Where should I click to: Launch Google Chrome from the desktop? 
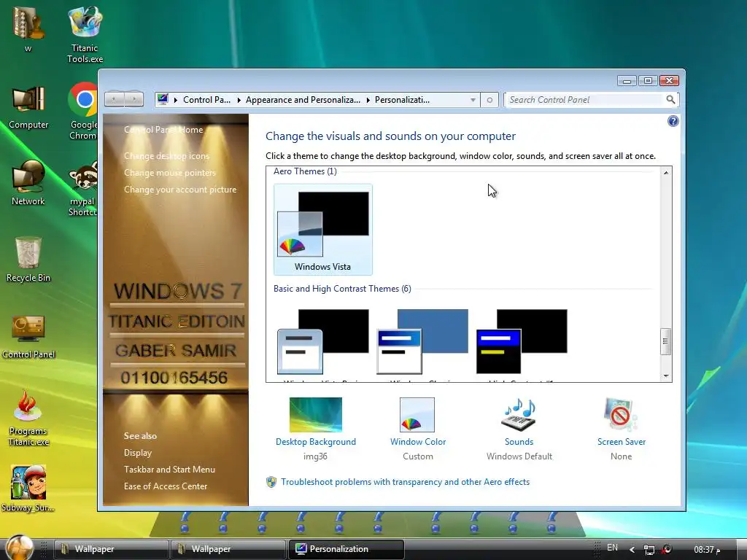84,111
